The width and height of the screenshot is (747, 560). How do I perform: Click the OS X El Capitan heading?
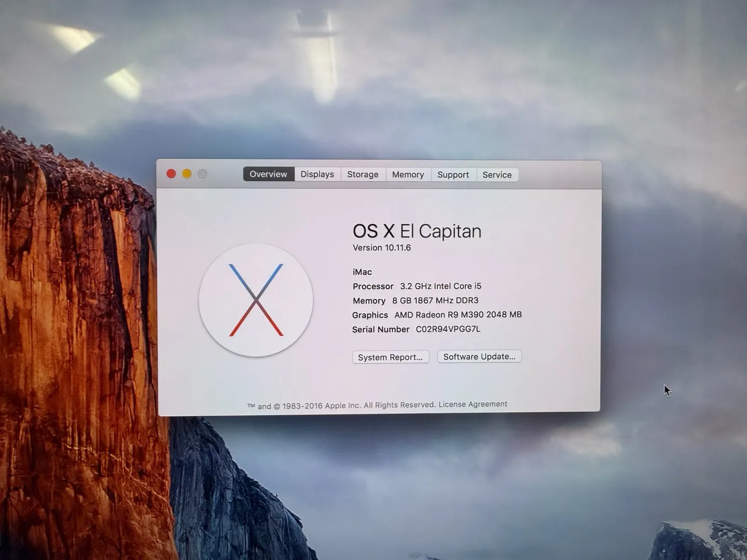coord(417,231)
